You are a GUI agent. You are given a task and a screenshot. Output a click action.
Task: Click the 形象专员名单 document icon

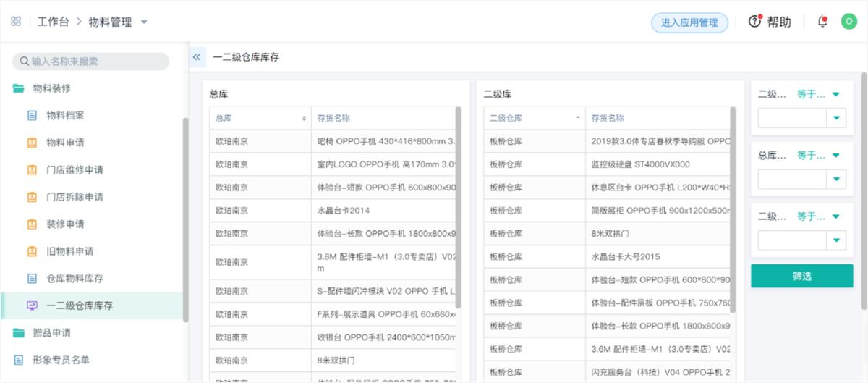click(x=19, y=360)
